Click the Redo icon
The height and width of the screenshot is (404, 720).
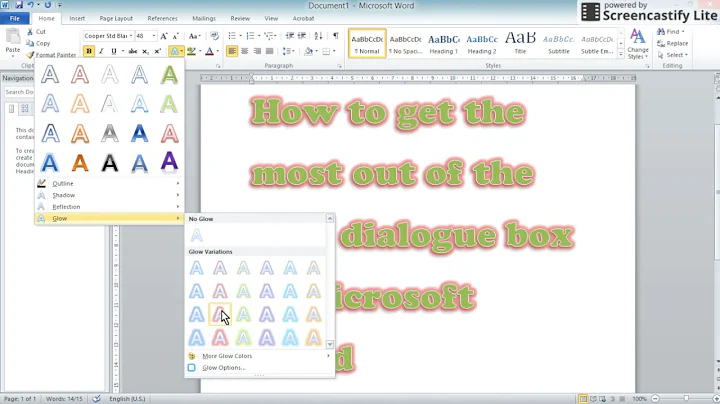point(47,5)
